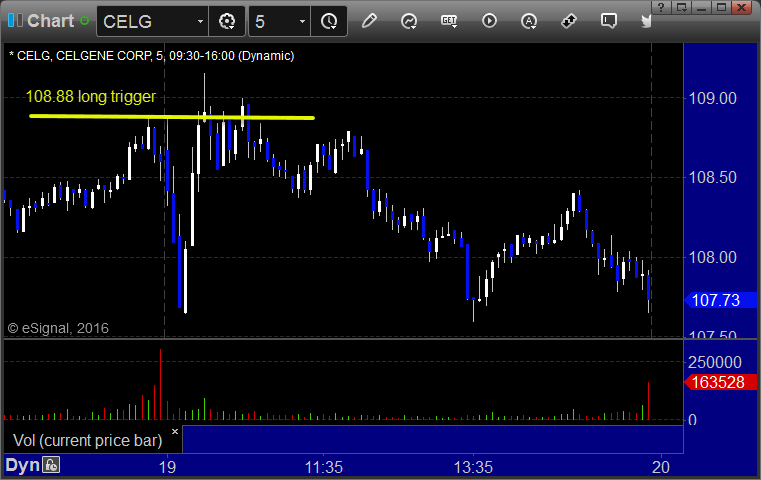Screen dimensions: 761x480
Task: Close the Vol study panel with the x
Action: (x=175, y=431)
